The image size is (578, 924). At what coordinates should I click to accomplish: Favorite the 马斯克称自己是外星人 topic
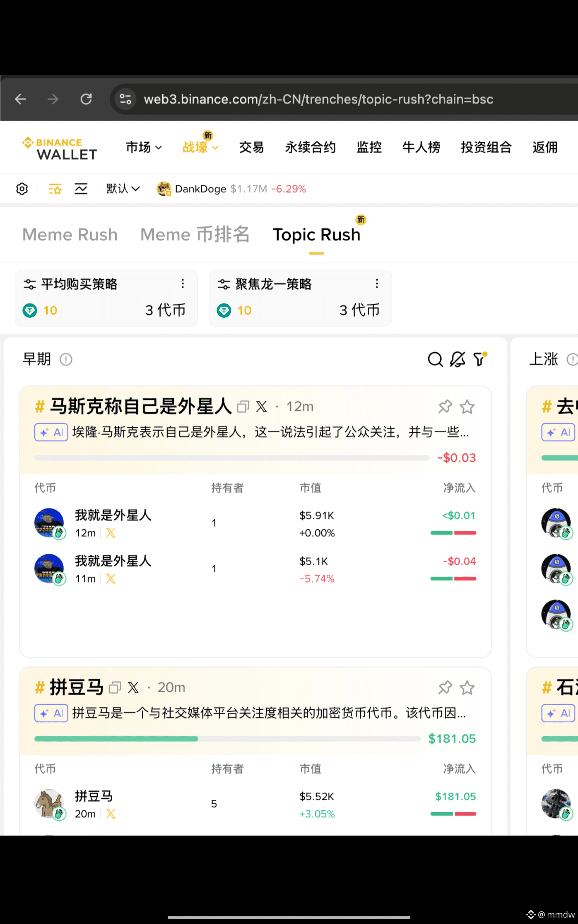467,407
